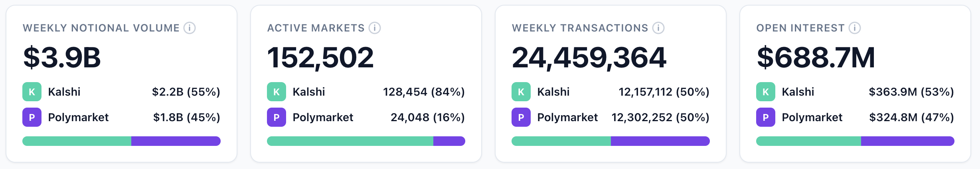This screenshot has height=169, width=980.
Task: Select Polymarket label in Open Interest card
Action: click(x=812, y=117)
